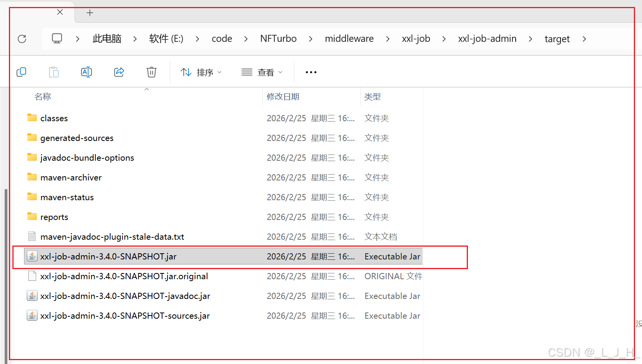Screen dimensions: 642x364
Task: Select the maven-archiver folder name
Action: point(71,177)
